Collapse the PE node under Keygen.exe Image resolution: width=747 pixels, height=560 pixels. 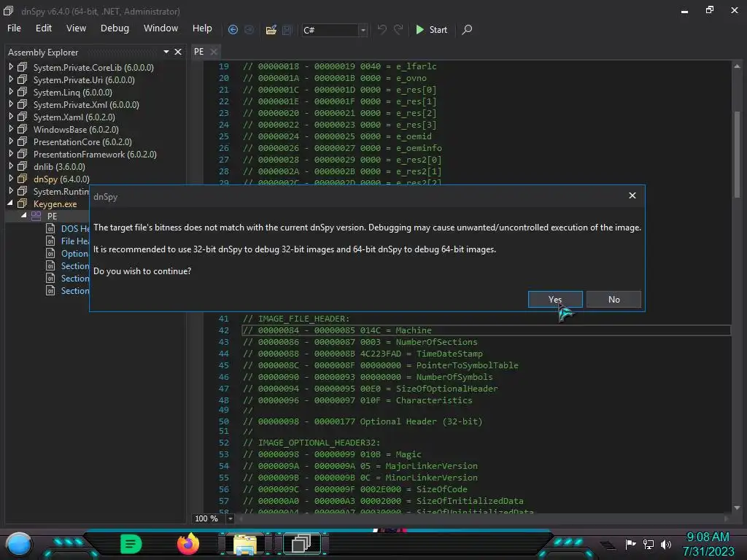coord(24,216)
